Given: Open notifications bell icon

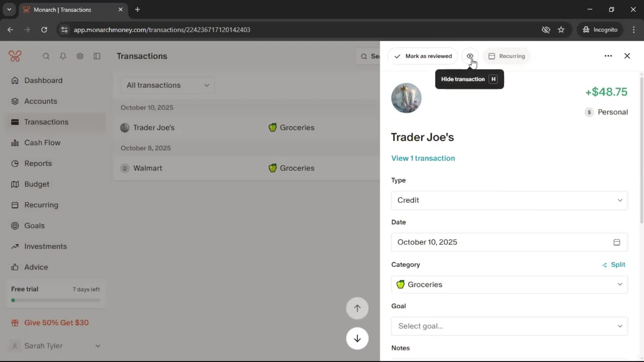Looking at the screenshot, I should [63, 56].
